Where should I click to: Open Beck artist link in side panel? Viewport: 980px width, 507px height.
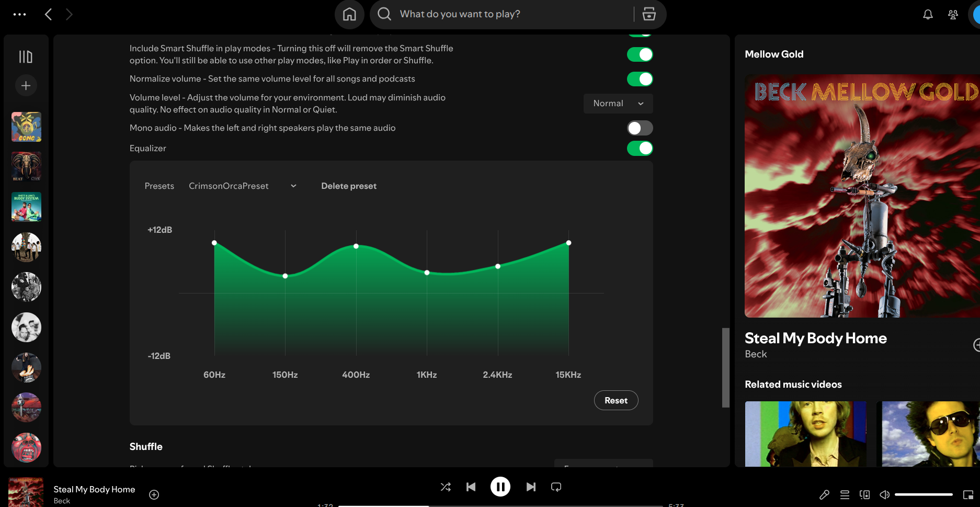click(x=756, y=354)
